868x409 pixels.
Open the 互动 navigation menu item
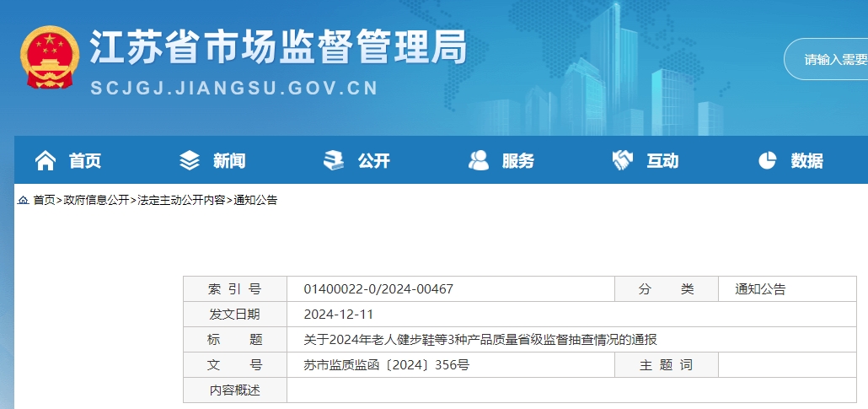click(662, 161)
